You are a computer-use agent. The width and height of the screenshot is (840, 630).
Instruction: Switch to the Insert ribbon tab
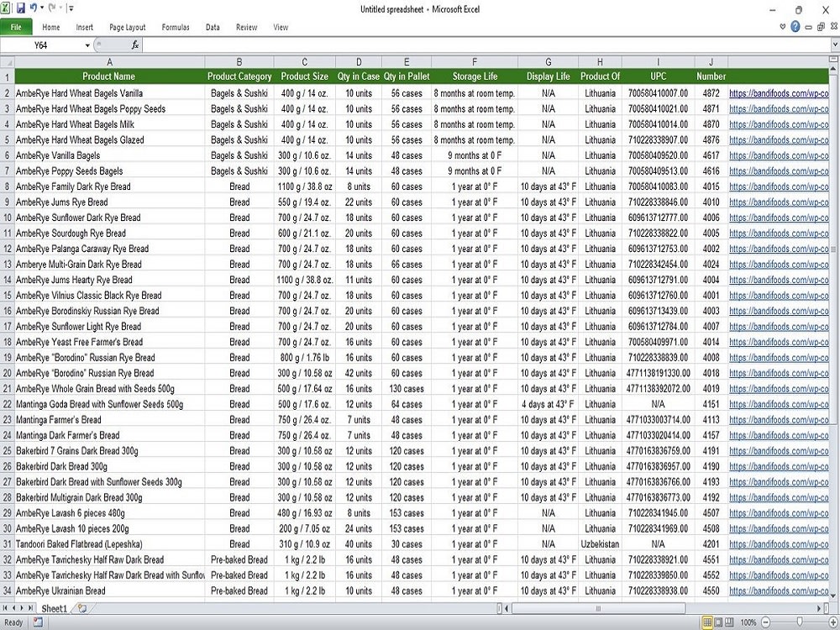coord(84,28)
